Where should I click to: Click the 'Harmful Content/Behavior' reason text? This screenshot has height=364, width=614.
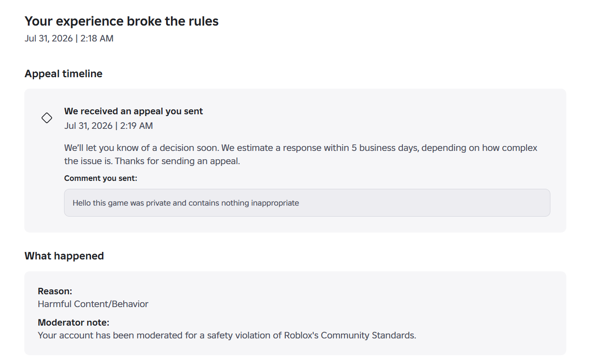[93, 304]
